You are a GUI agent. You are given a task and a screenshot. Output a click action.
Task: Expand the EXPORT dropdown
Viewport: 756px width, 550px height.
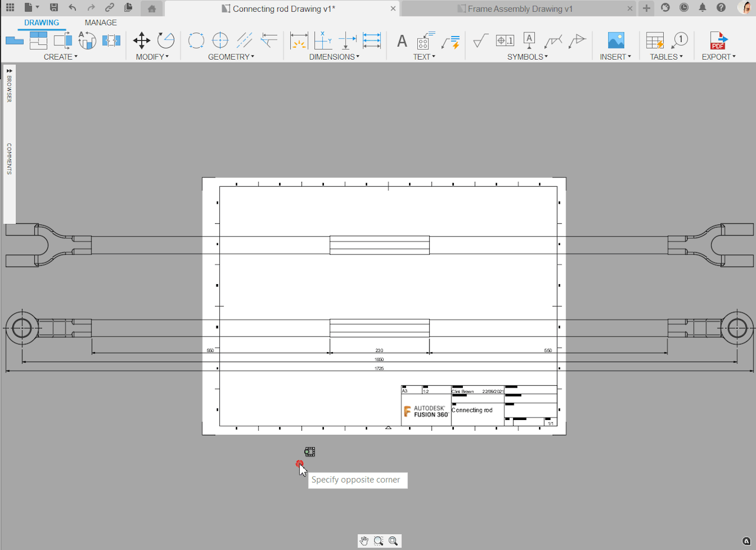click(x=719, y=57)
